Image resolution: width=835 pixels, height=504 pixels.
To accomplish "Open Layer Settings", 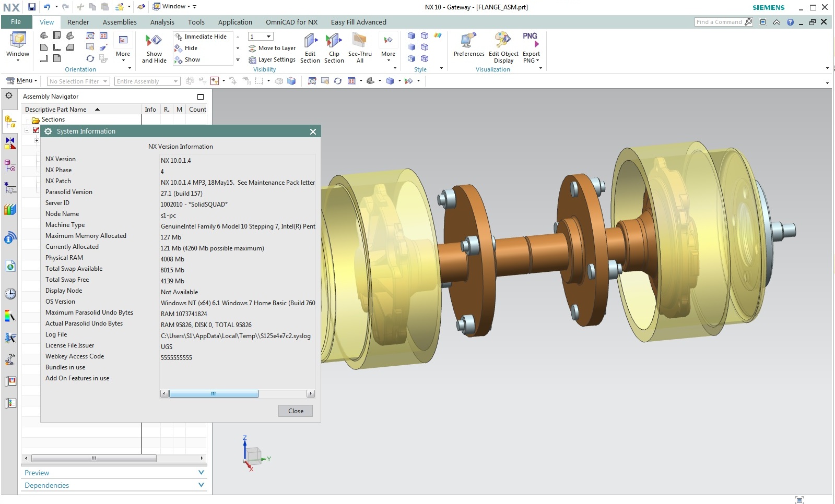I will [272, 59].
